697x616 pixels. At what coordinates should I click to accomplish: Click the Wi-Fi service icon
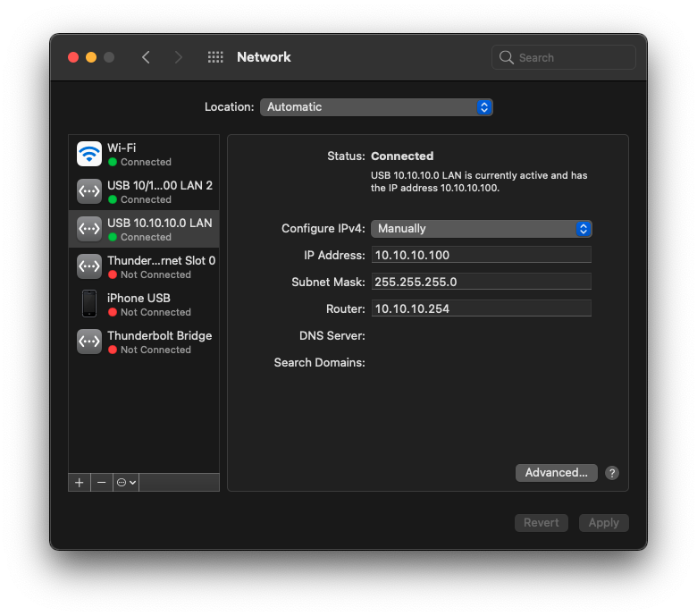point(88,154)
